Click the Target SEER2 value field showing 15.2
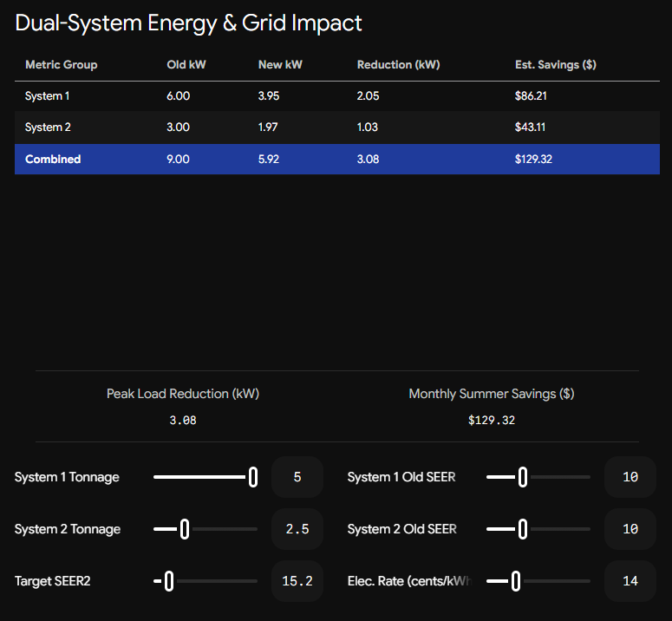 [x=297, y=581]
